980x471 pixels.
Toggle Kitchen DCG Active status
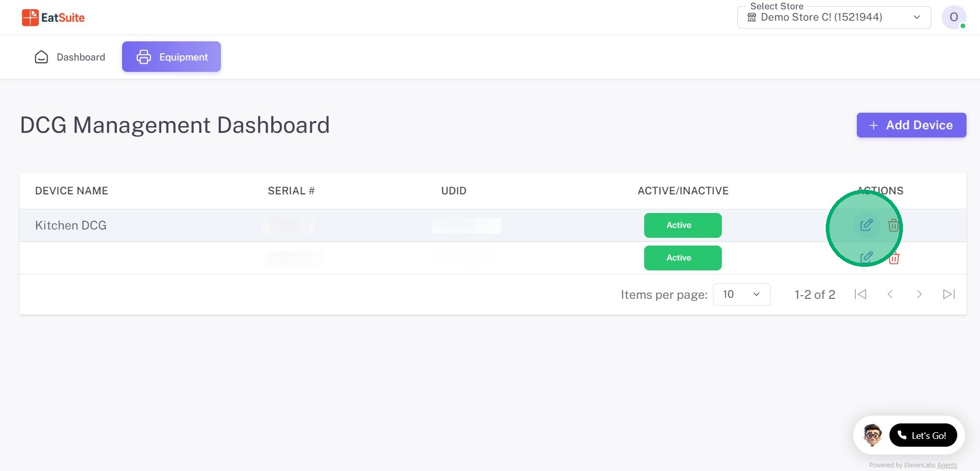click(682, 225)
